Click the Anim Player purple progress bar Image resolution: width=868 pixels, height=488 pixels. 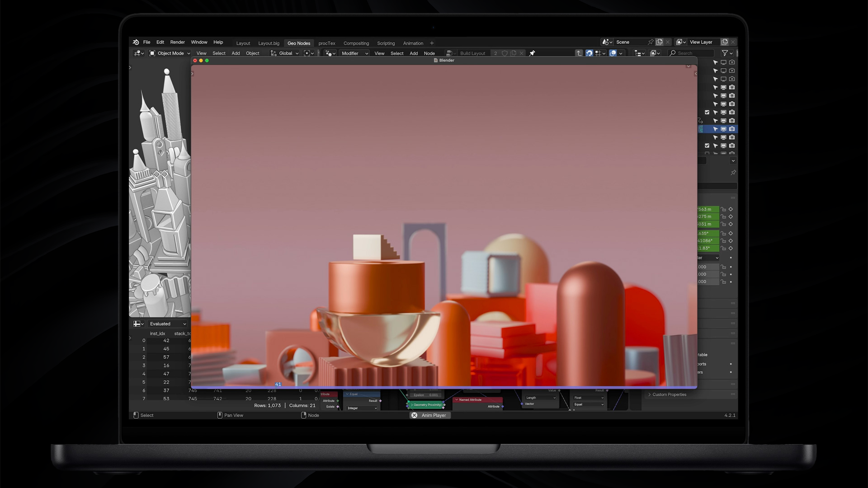pos(444,387)
